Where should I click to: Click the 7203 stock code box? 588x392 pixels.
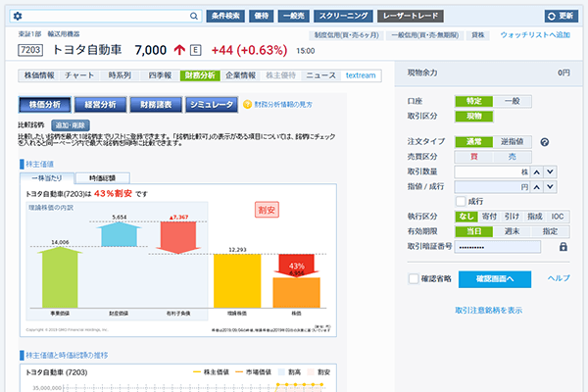30,50
